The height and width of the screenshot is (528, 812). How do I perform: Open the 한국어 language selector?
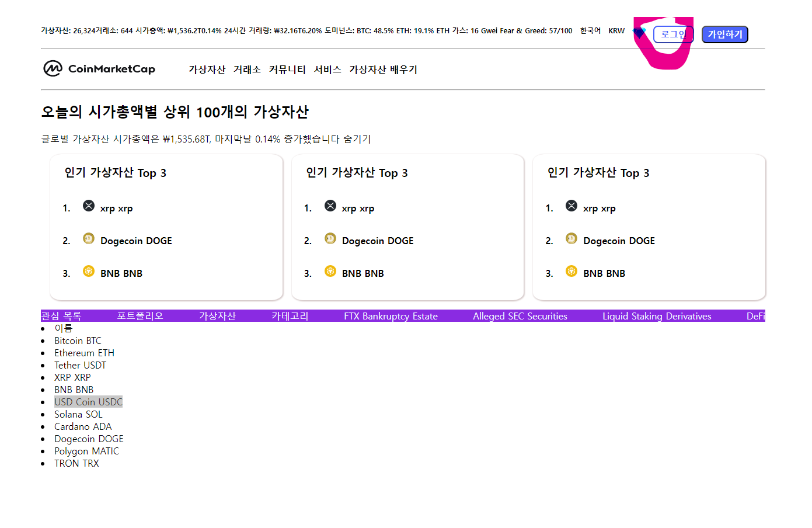(x=590, y=31)
